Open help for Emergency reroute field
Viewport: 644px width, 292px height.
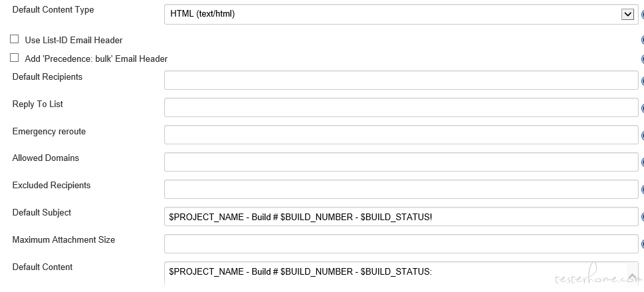pyautogui.click(x=642, y=136)
